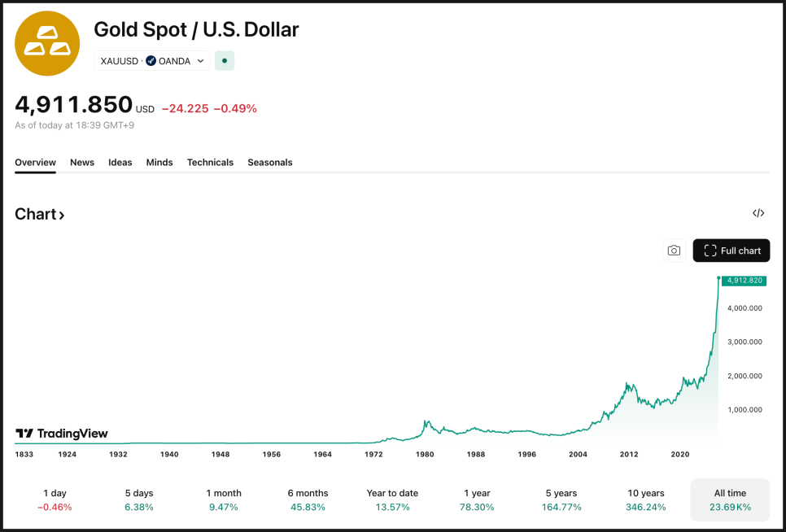Switch to the 1 month range
Image resolution: width=786 pixels, height=532 pixels.
[x=224, y=499]
